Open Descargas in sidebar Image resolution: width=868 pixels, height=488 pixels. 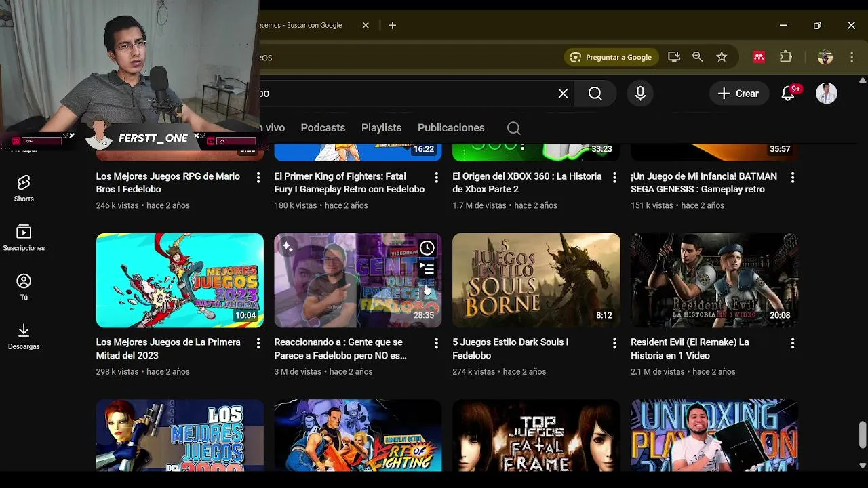[24, 336]
